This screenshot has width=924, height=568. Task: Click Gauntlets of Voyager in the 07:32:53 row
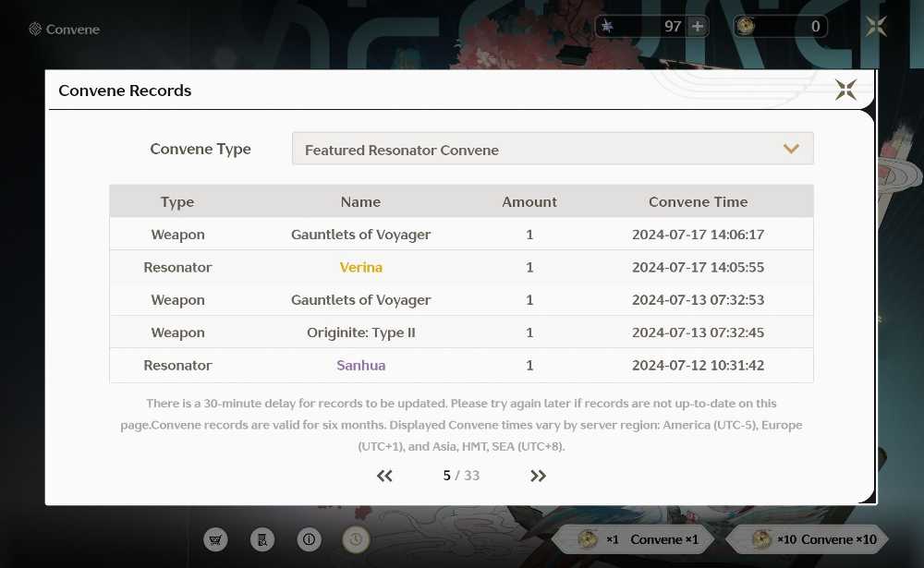pyautogui.click(x=360, y=300)
